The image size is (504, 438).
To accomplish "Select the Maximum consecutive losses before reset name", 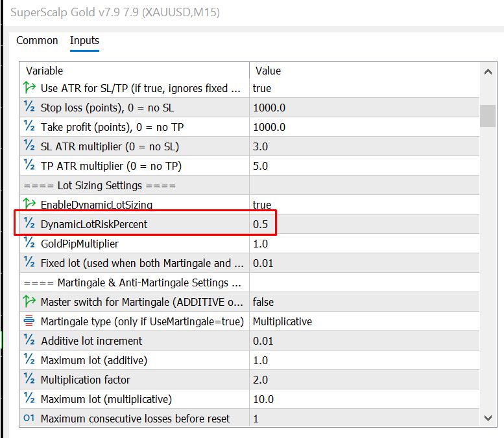I will pyautogui.click(x=135, y=419).
